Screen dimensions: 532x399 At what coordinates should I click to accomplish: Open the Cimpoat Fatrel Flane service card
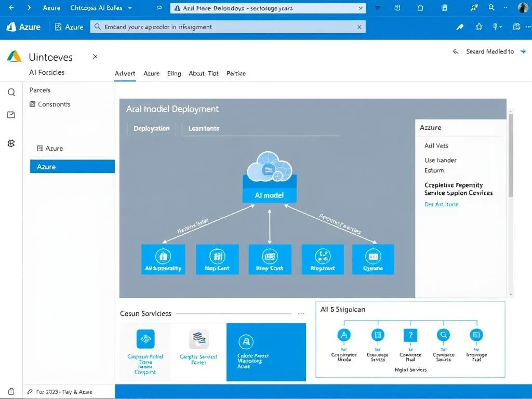[x=145, y=352]
